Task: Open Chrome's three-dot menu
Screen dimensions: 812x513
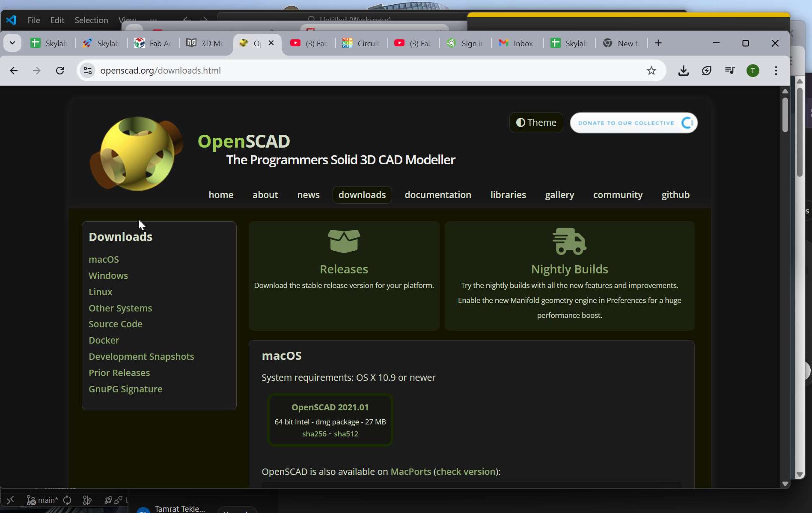Action: click(776, 71)
